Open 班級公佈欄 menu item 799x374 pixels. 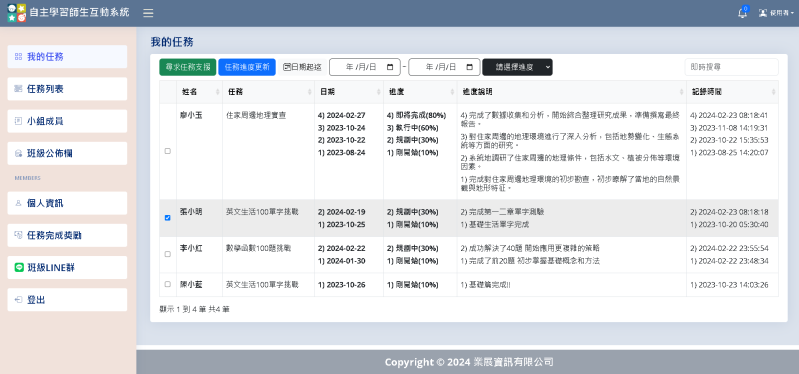[x=67, y=153]
